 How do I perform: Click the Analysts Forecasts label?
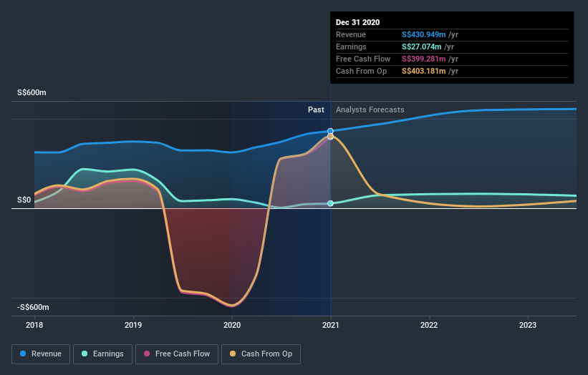(x=370, y=109)
